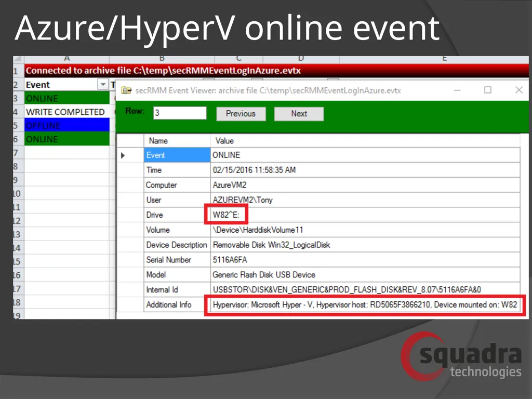Select the current row indicator arrow
This screenshot has width=532, height=399.
(123, 155)
